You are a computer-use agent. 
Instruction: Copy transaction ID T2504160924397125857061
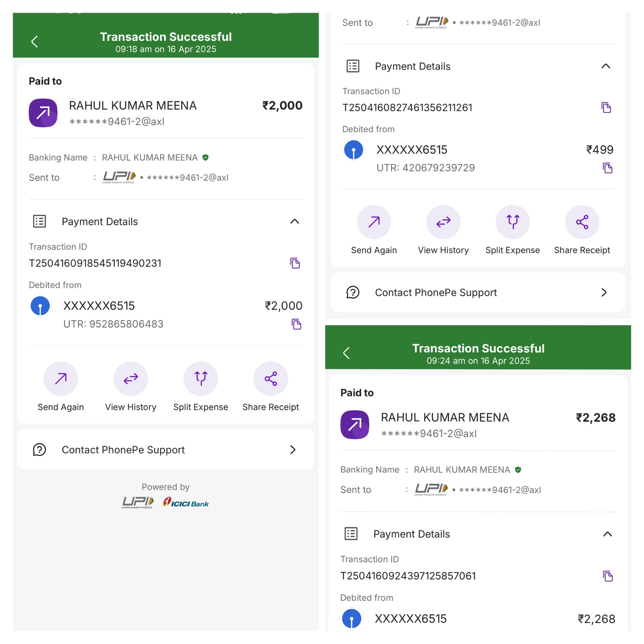pyautogui.click(x=608, y=576)
